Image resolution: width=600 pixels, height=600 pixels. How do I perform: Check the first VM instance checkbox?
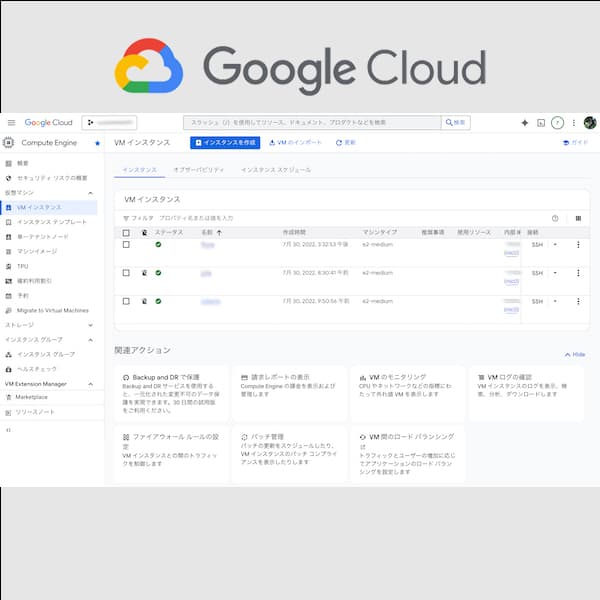pyautogui.click(x=126, y=245)
